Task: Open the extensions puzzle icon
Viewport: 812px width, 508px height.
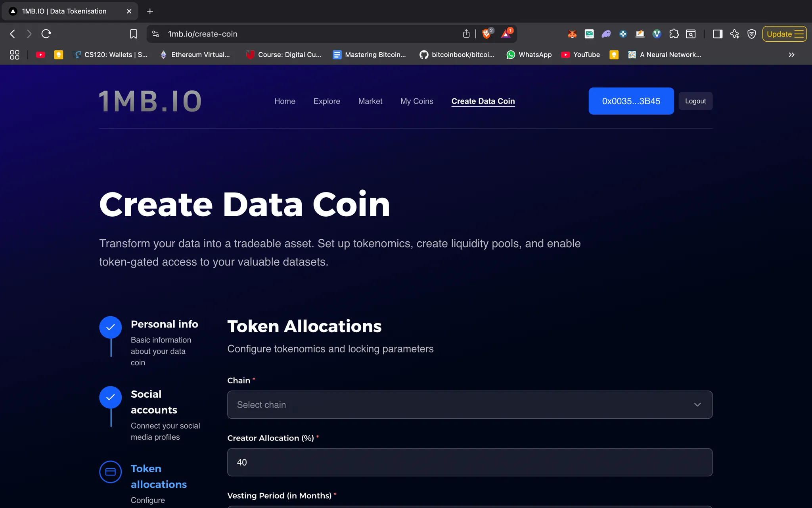Action: pos(674,34)
